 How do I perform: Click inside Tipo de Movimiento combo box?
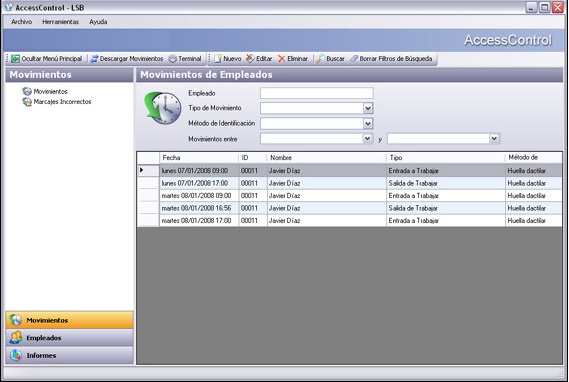point(317,108)
